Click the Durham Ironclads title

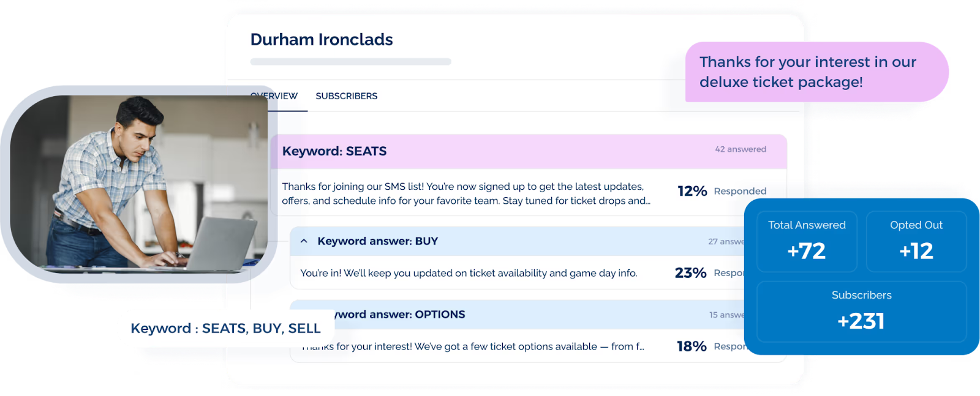(x=322, y=39)
